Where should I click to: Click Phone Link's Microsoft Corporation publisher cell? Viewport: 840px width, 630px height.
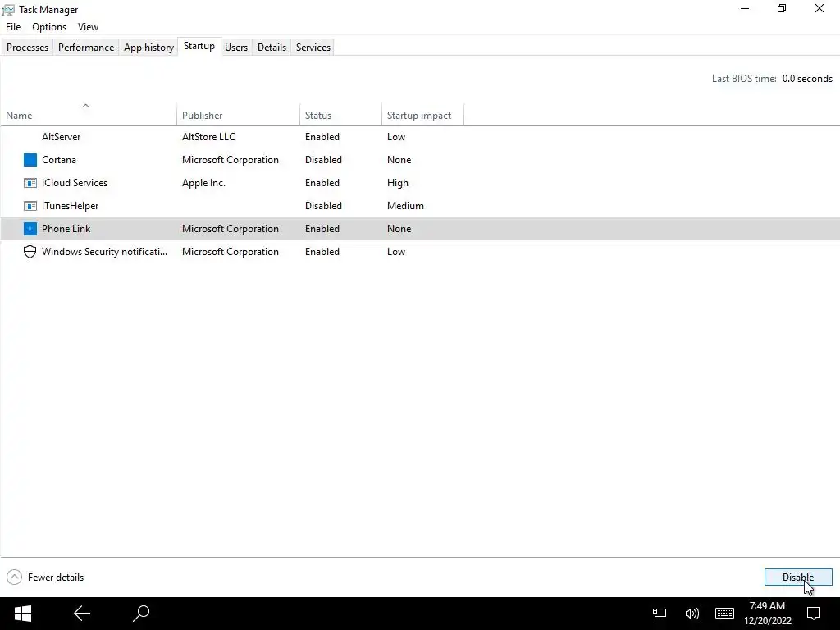tap(231, 229)
